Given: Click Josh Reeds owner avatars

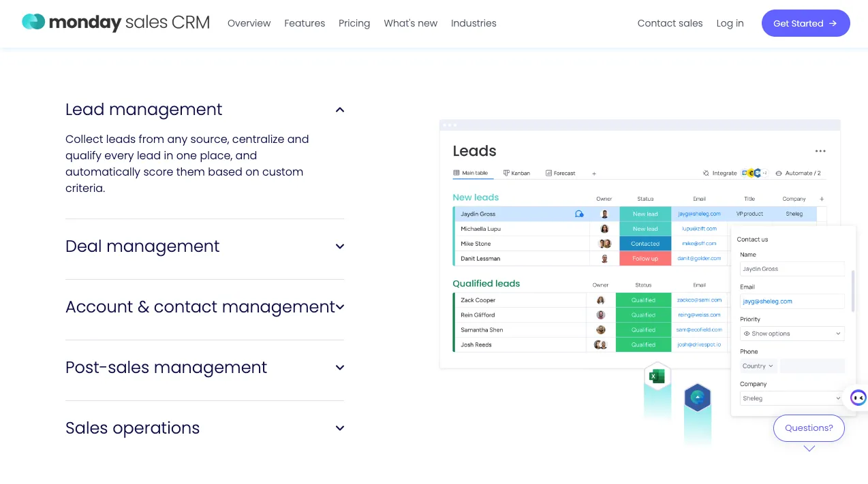Looking at the screenshot, I should 600,345.
